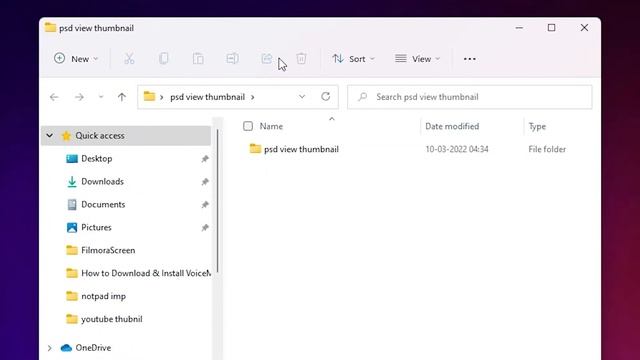Open the New item dropdown
Screen dimensions: 640x360
76,59
